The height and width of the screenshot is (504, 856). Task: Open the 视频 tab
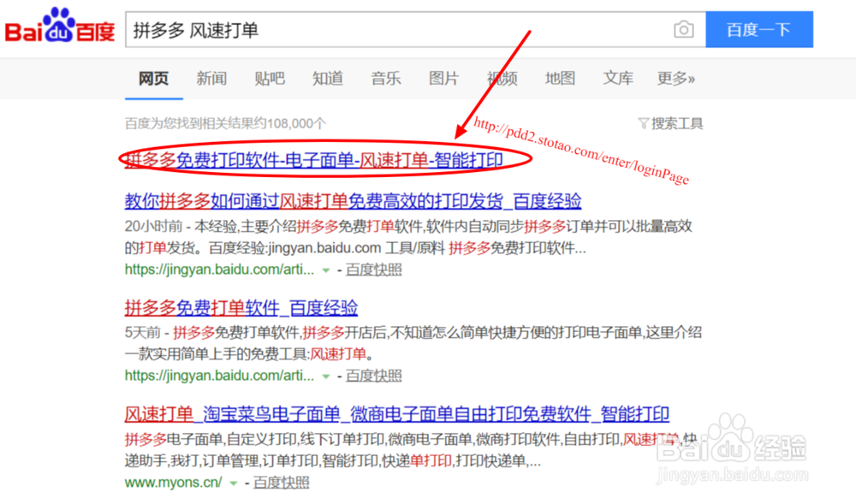click(x=502, y=79)
